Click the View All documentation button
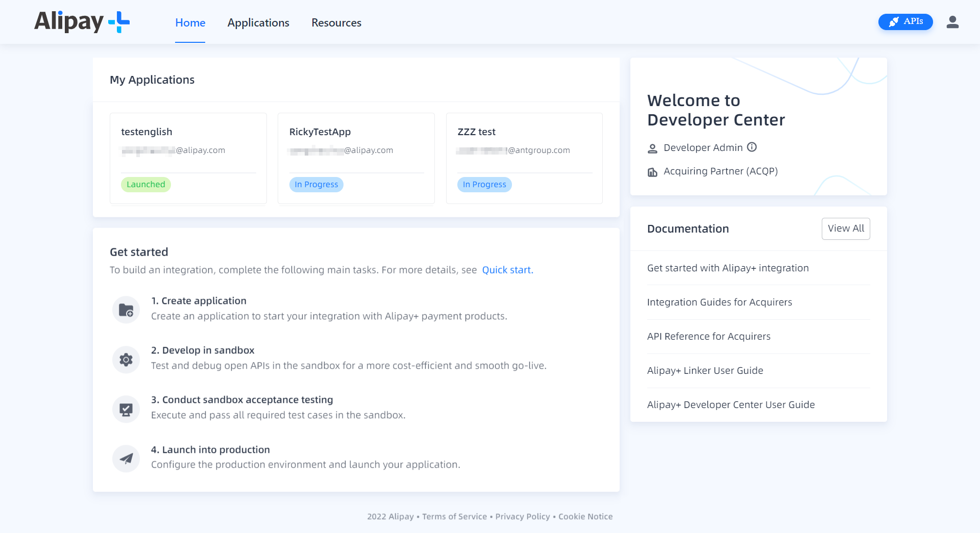This screenshot has width=980, height=533. [x=846, y=229]
